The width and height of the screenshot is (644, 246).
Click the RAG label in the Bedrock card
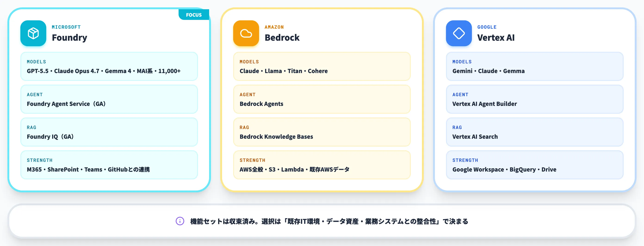(244, 127)
